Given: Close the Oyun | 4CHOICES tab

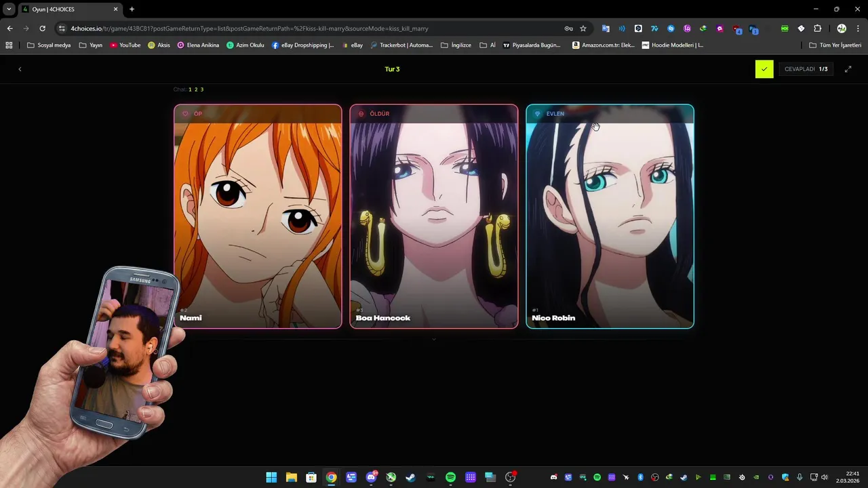Looking at the screenshot, I should point(116,9).
